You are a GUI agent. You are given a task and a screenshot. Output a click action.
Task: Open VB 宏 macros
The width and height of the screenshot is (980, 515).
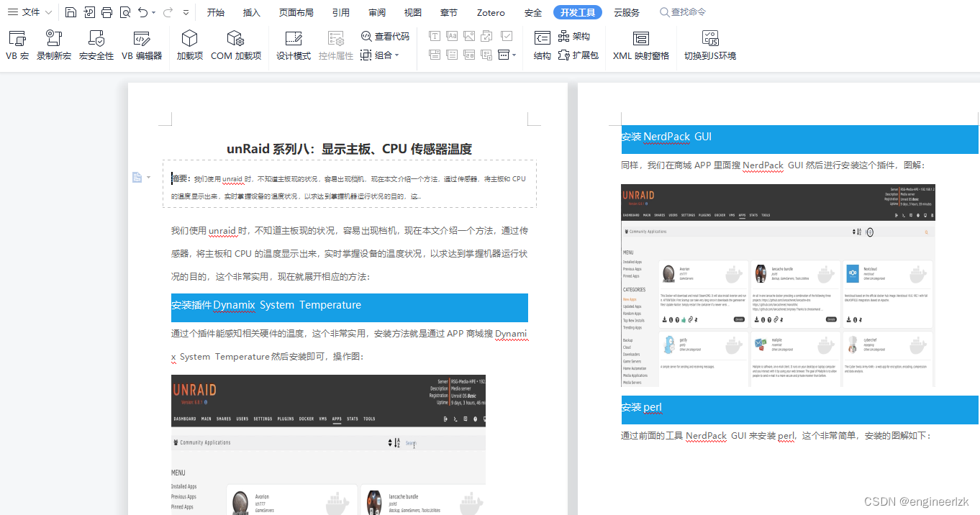[17, 45]
